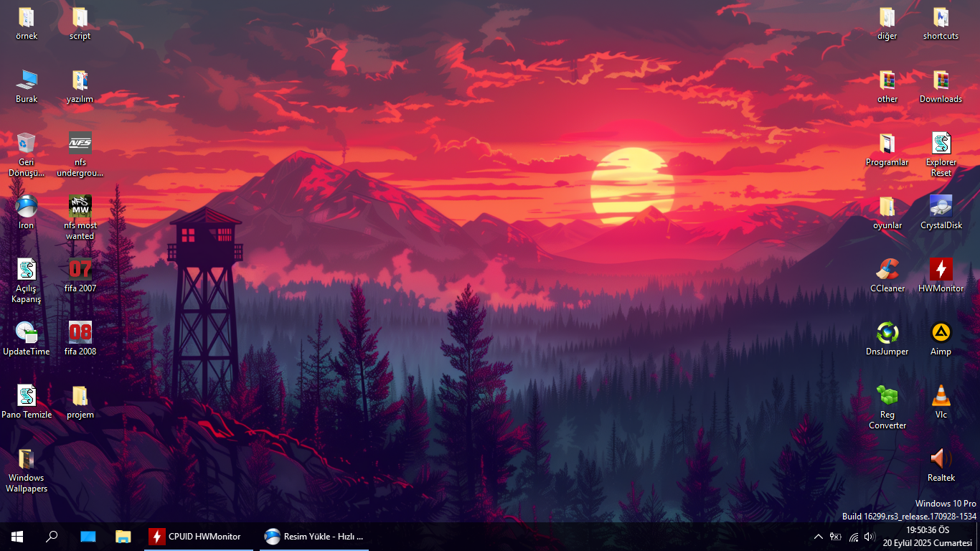
Task: Select the Geri Dönüşüm recycle bin icon
Action: click(x=27, y=143)
